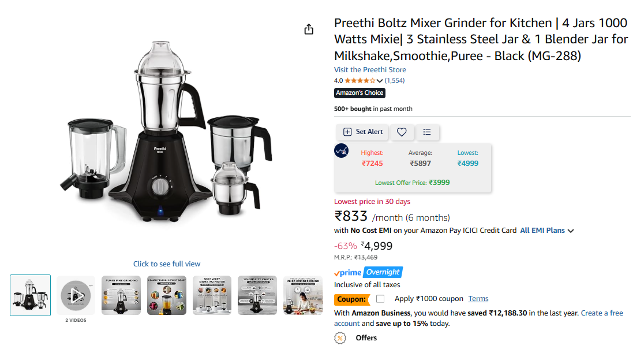Screen dimensions: 644x345
Task: Click the Amazon's Choice badge
Action: (360, 93)
